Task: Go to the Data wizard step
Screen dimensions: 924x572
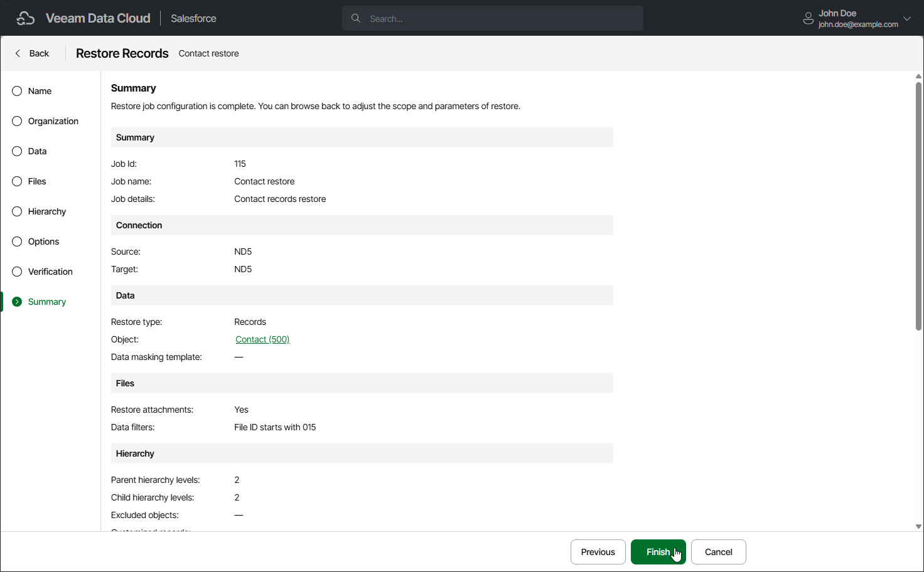Action: point(37,151)
